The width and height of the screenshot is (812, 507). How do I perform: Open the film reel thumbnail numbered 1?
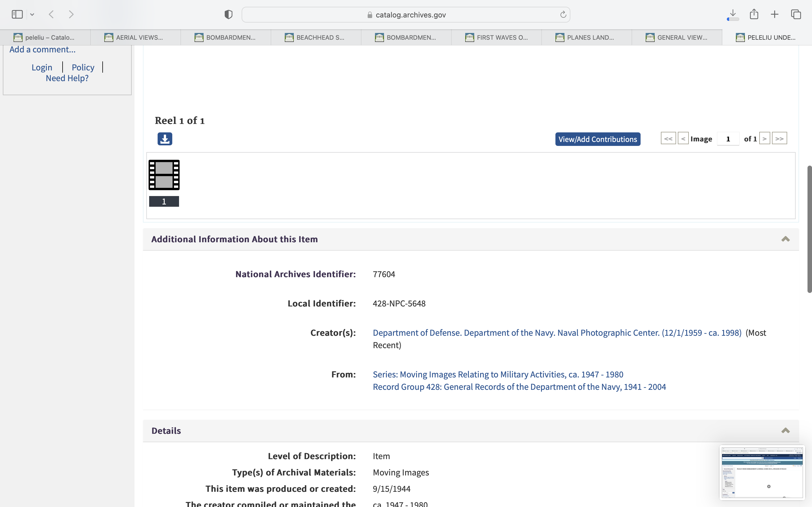click(164, 175)
